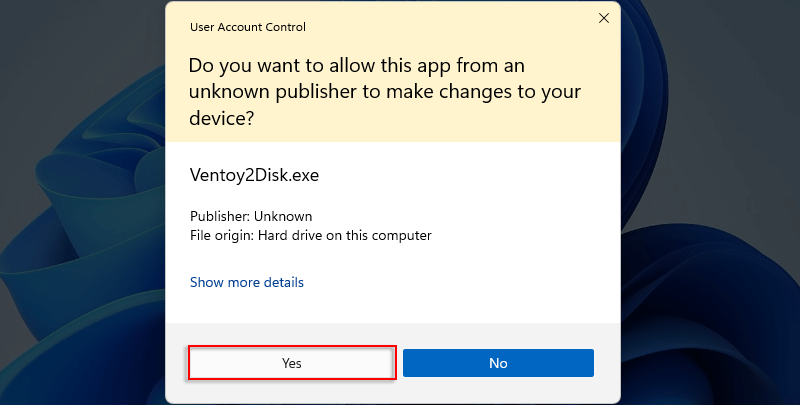Choose the blue No button
800x405 pixels.
click(x=498, y=363)
